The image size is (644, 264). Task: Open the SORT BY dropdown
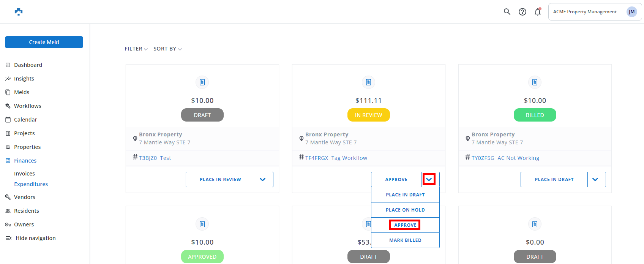(x=167, y=49)
